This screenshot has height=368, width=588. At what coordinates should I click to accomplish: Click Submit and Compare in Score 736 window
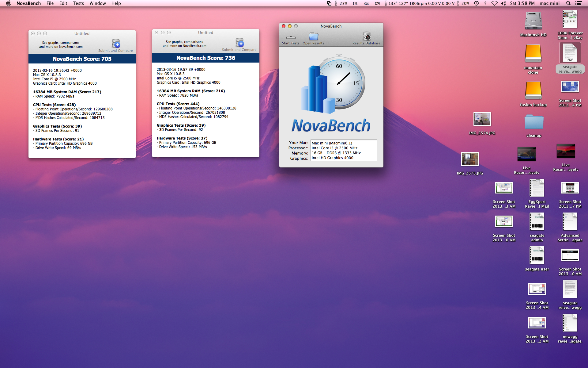[239, 45]
